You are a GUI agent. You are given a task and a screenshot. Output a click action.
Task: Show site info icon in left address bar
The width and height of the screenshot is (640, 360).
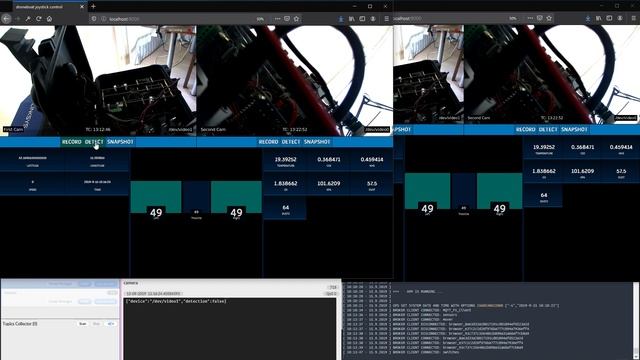(103, 19)
